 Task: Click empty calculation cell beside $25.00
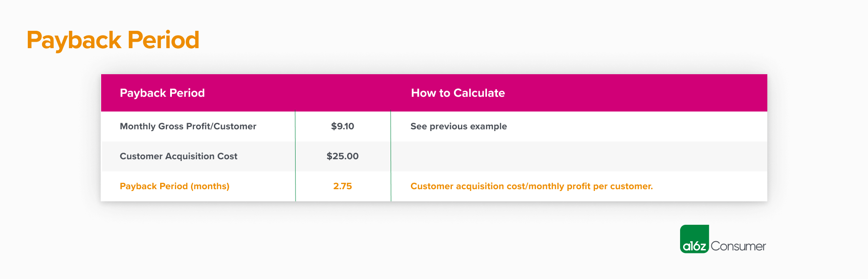pyautogui.click(x=579, y=156)
